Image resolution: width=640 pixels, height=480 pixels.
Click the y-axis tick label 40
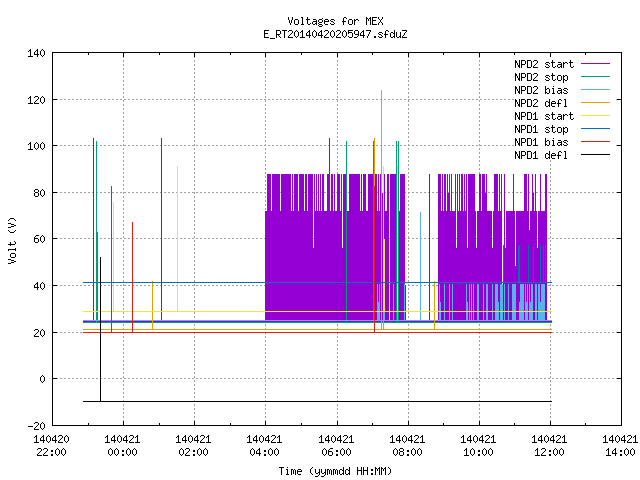(x=39, y=286)
